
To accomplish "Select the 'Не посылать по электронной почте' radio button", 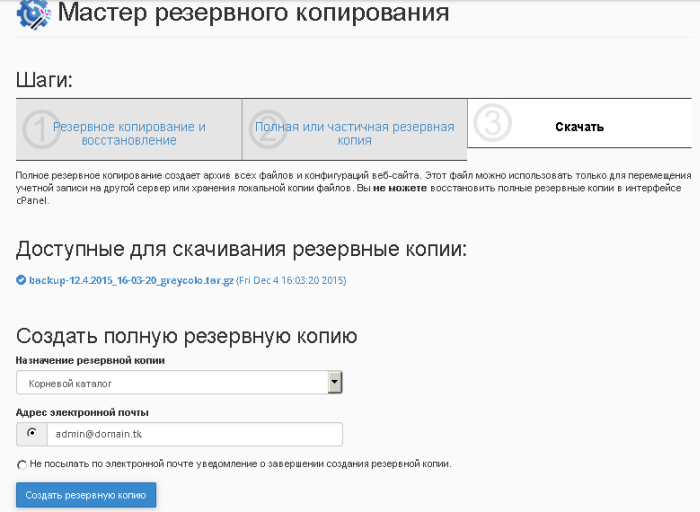I will (x=22, y=465).
